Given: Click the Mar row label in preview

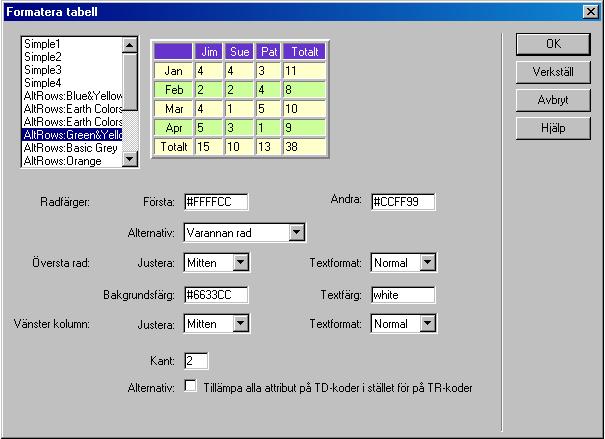Looking at the screenshot, I should (x=173, y=108).
